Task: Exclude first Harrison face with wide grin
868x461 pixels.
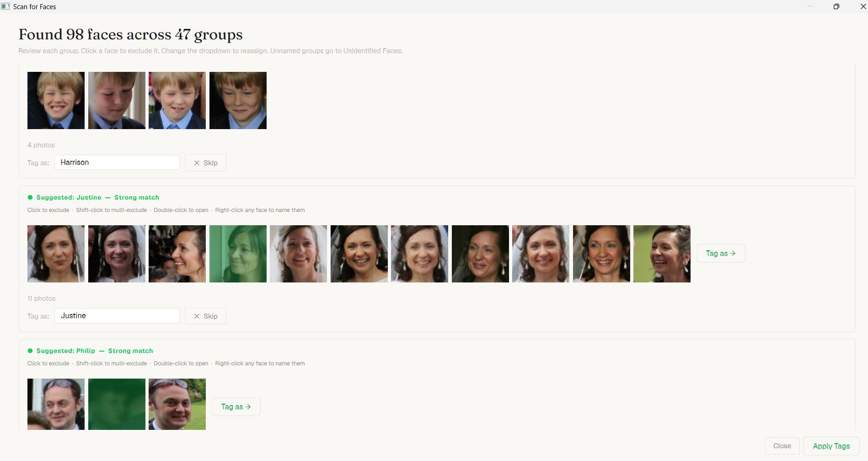Action: point(56,100)
